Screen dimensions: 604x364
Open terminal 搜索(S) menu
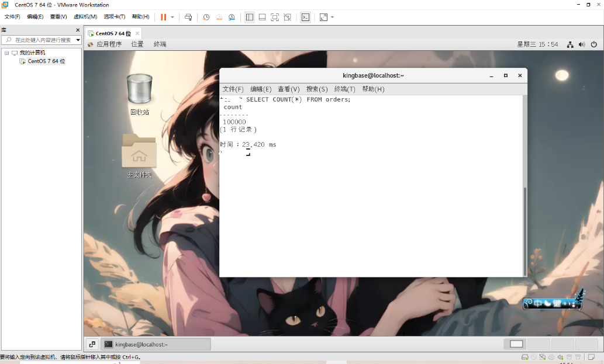[317, 89]
